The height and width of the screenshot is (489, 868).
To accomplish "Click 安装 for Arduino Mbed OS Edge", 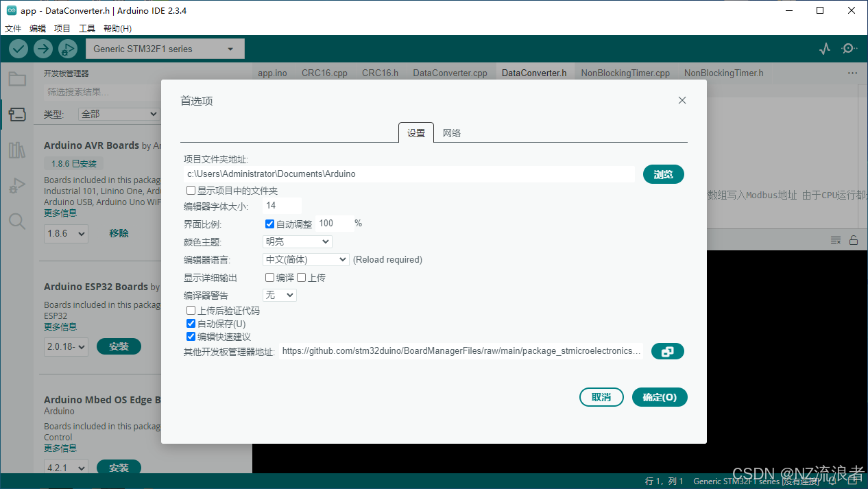I will click(119, 468).
